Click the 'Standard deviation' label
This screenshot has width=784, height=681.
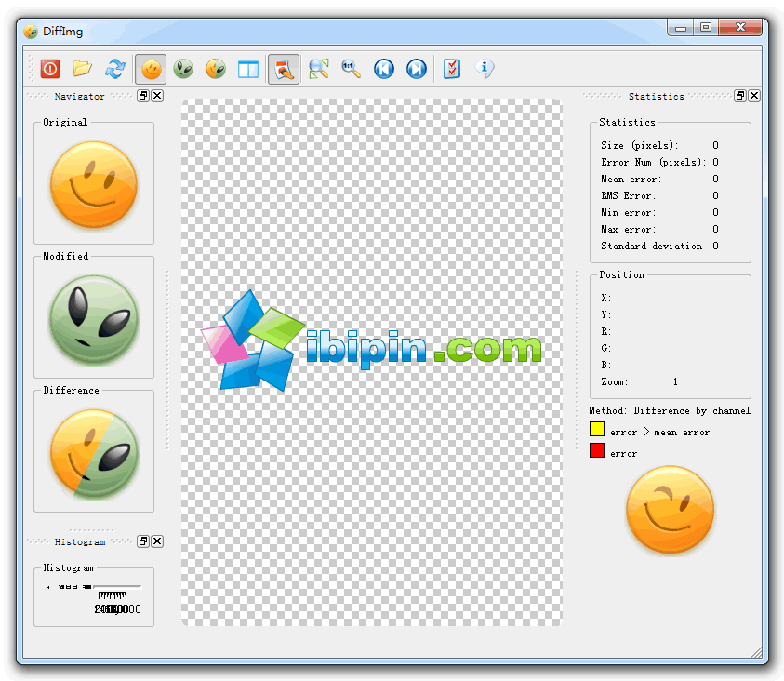652,246
